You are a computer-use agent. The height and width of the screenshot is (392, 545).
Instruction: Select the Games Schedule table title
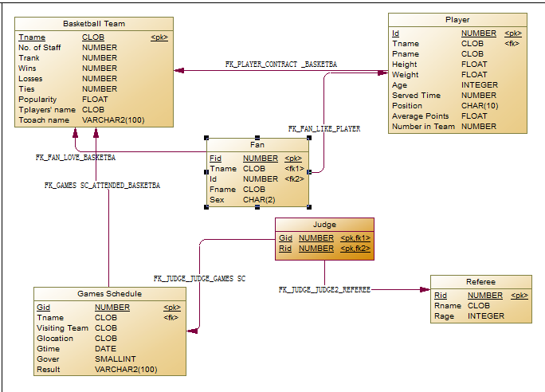pyautogui.click(x=109, y=294)
